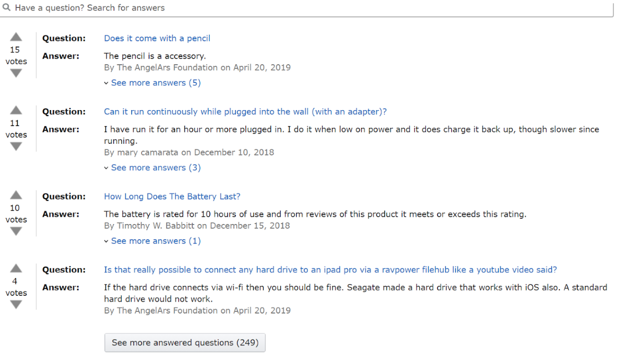Downvote the plugged-in adapter question

pos(16,147)
